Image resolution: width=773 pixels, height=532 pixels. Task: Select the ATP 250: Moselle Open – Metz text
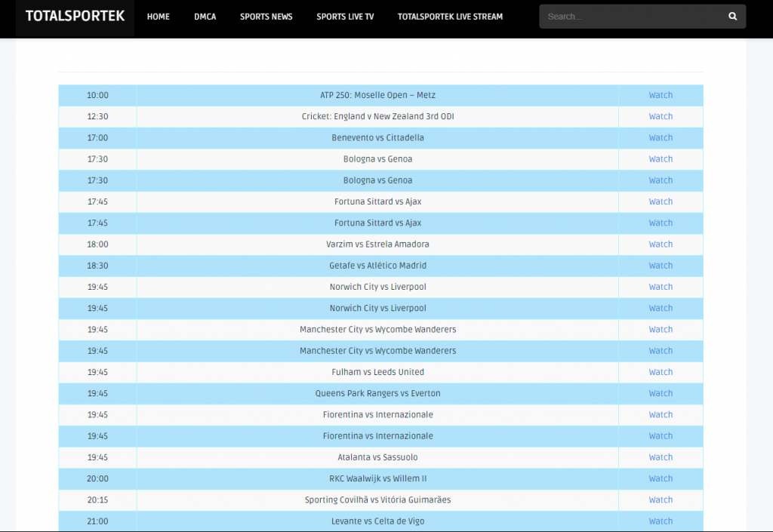377,95
